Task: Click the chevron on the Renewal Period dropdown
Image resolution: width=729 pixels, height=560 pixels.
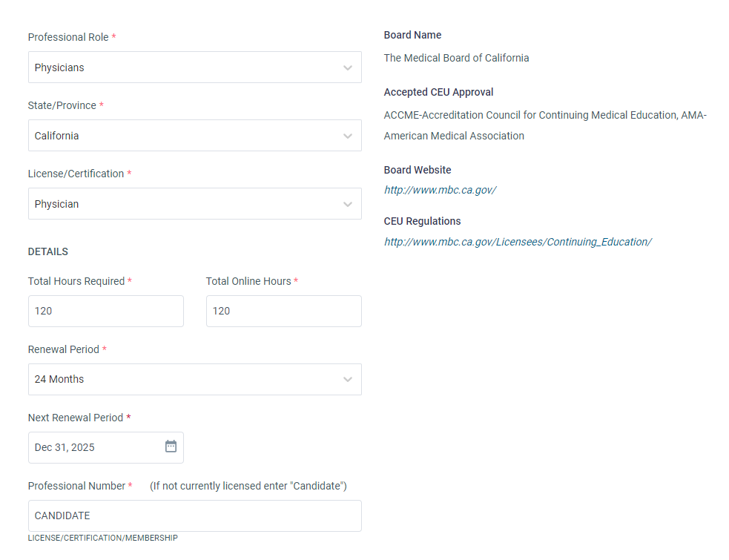Action: pos(347,379)
